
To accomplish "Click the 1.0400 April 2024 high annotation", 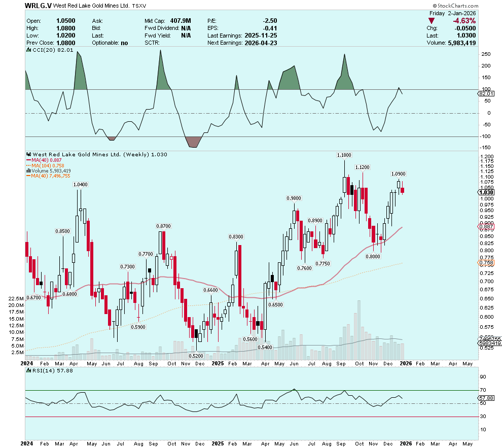I will point(80,185).
